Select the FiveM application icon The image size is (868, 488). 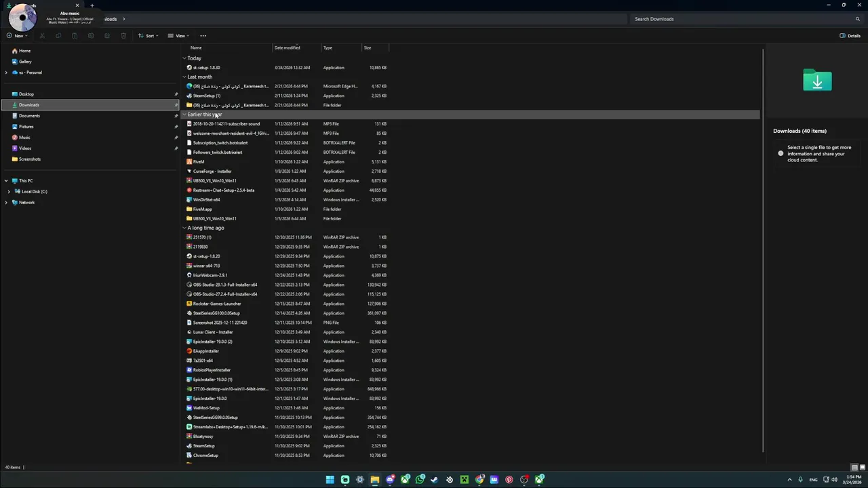[x=189, y=162]
